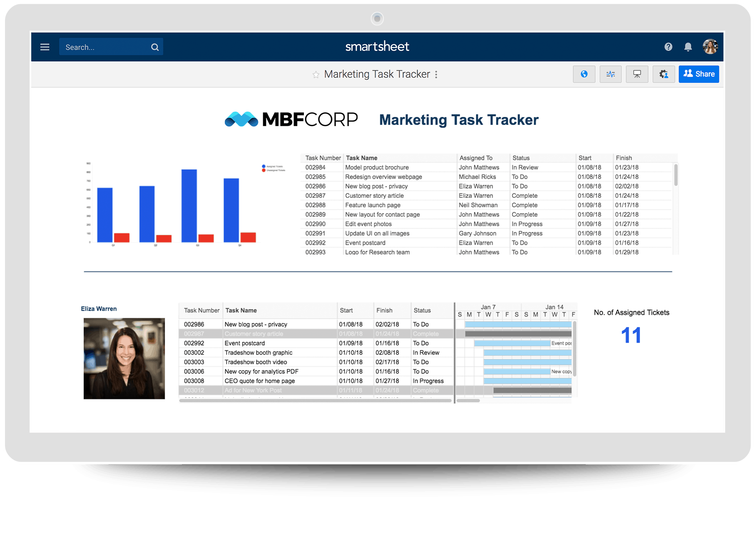Favorite the Marketing Task Tracker with star

[316, 75]
